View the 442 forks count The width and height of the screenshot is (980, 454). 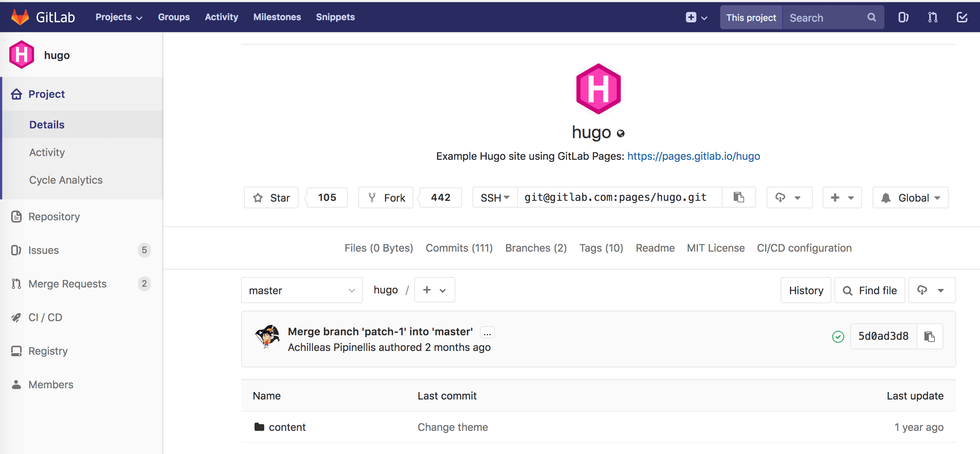[x=440, y=198]
